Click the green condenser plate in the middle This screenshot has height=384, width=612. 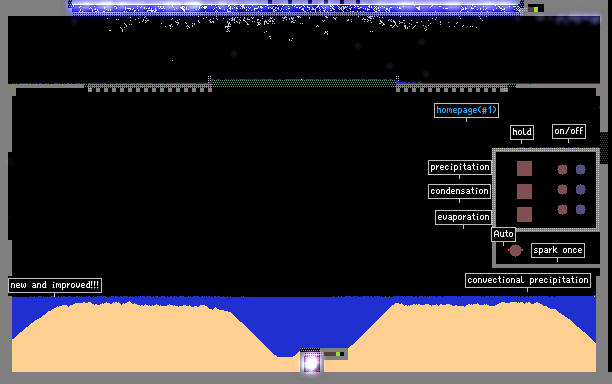304,83
